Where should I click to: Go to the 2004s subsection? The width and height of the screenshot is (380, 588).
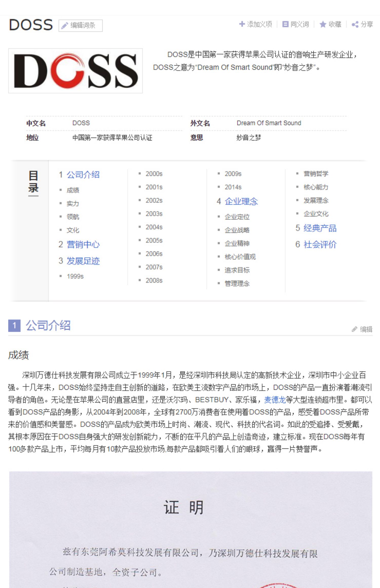tap(154, 227)
